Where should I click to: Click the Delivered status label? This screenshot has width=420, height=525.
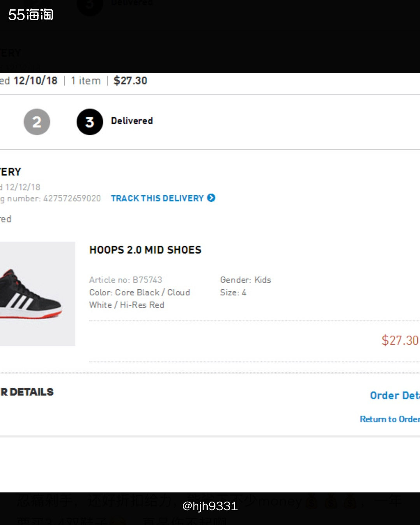coord(132,121)
